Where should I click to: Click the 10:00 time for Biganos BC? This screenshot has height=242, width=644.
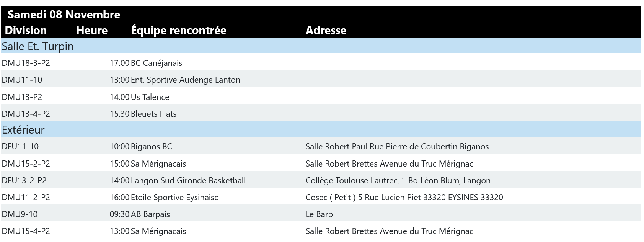tap(119, 147)
